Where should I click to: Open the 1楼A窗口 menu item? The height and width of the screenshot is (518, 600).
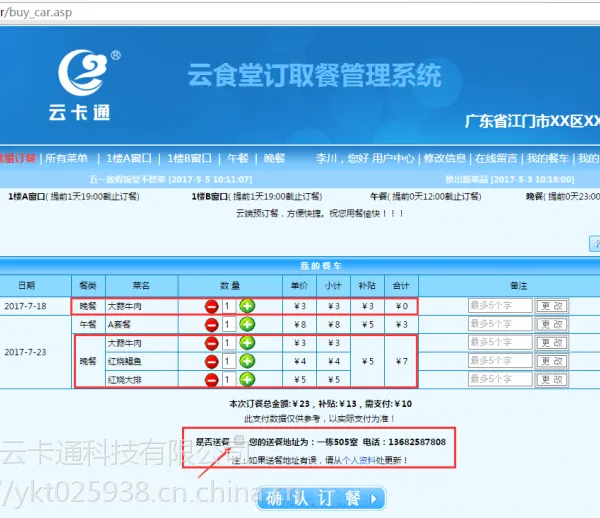[x=129, y=158]
